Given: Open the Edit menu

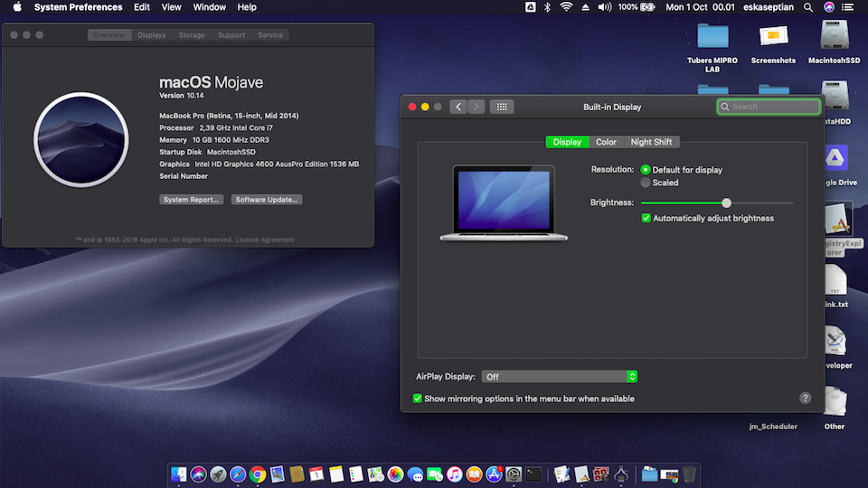Looking at the screenshot, I should (142, 7).
